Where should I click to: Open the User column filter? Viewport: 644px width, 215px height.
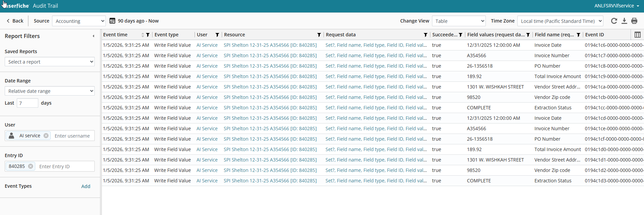[x=217, y=35]
